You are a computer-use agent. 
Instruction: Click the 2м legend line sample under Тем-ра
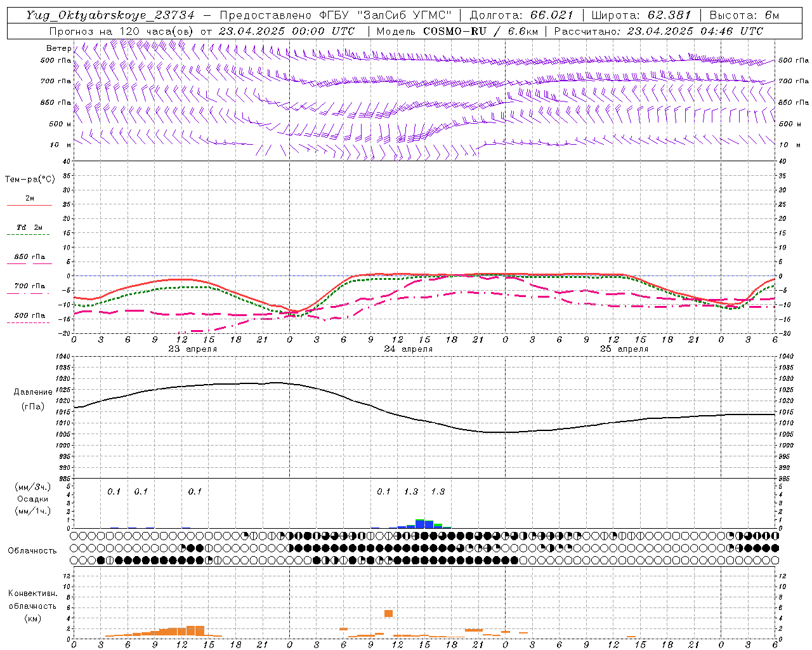coord(29,205)
